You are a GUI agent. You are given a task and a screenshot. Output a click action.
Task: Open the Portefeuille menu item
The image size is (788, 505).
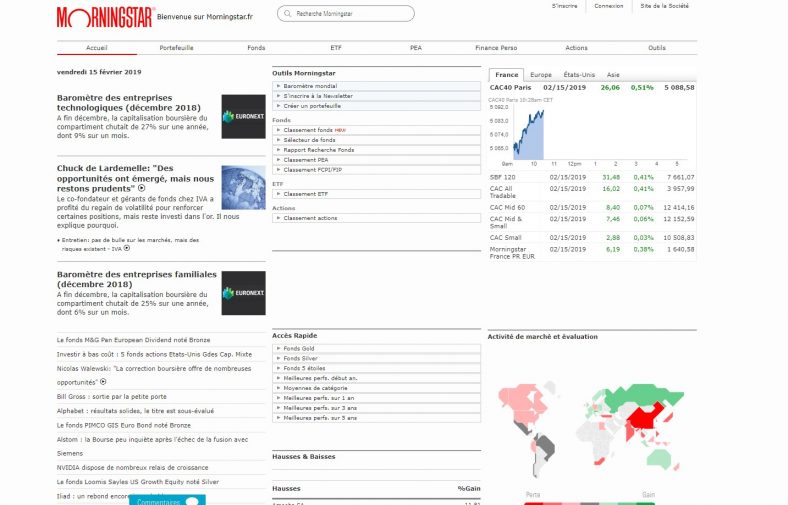[x=176, y=48]
